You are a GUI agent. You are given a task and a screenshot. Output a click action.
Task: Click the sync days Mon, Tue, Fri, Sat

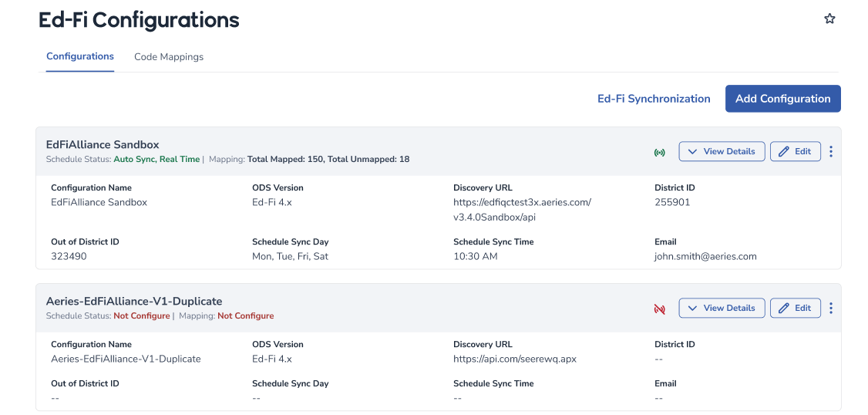tap(290, 257)
